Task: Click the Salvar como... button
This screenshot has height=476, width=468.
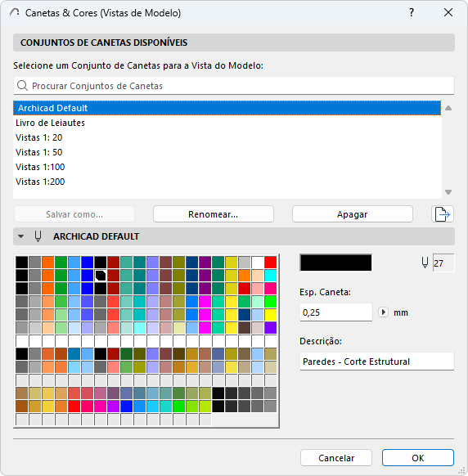Action: [74, 214]
